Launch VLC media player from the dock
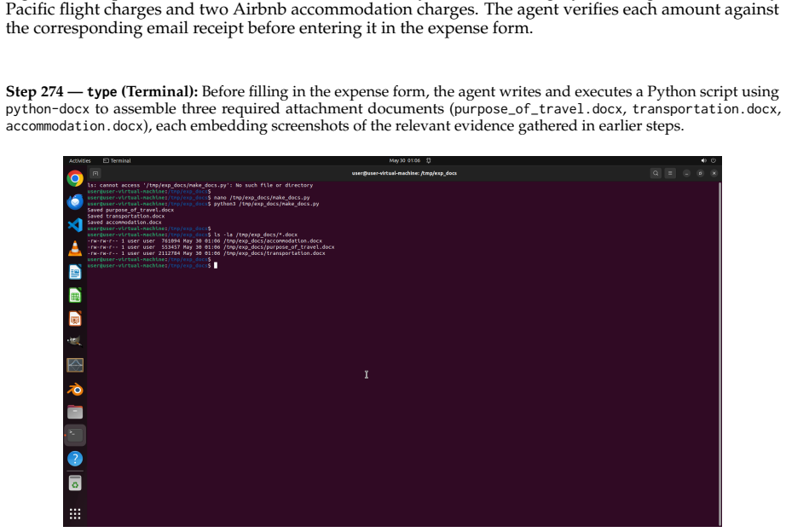This screenshot has width=786, height=532. [75, 248]
